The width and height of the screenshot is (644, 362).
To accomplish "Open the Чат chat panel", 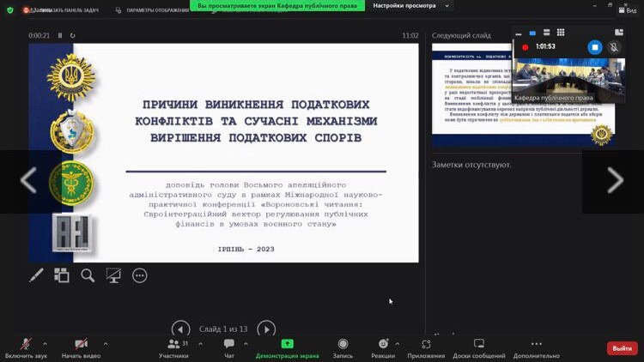I will point(229,347).
